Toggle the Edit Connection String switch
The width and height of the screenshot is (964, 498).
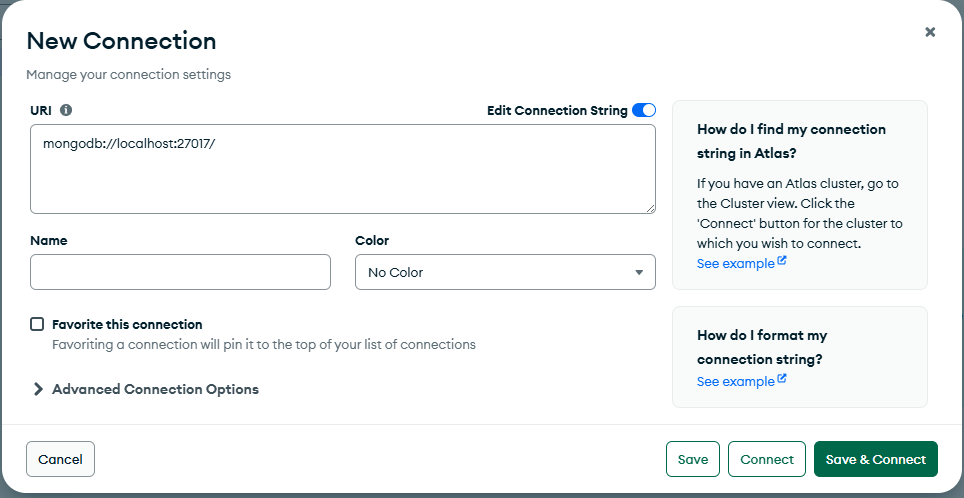(x=644, y=111)
